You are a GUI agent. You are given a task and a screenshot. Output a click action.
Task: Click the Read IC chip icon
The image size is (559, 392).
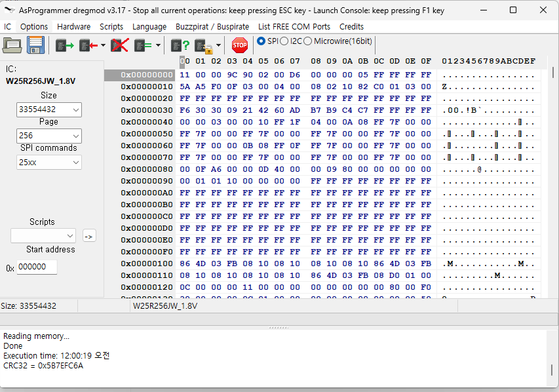(64, 45)
